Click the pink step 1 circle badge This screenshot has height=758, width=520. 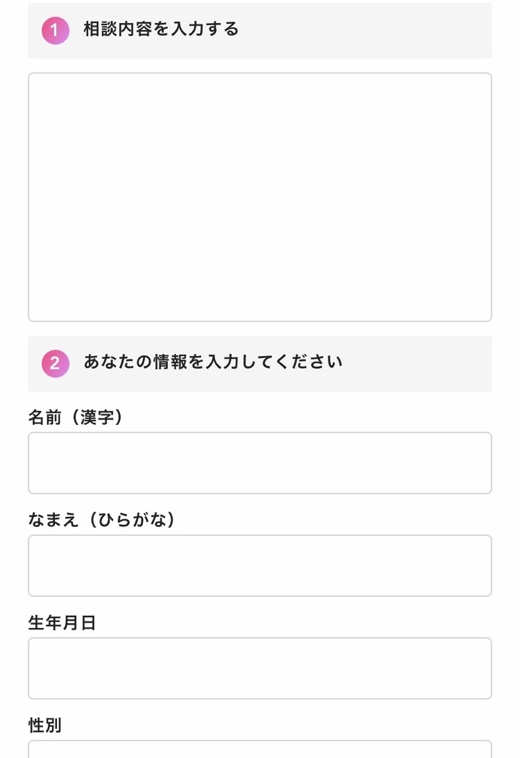(55, 30)
